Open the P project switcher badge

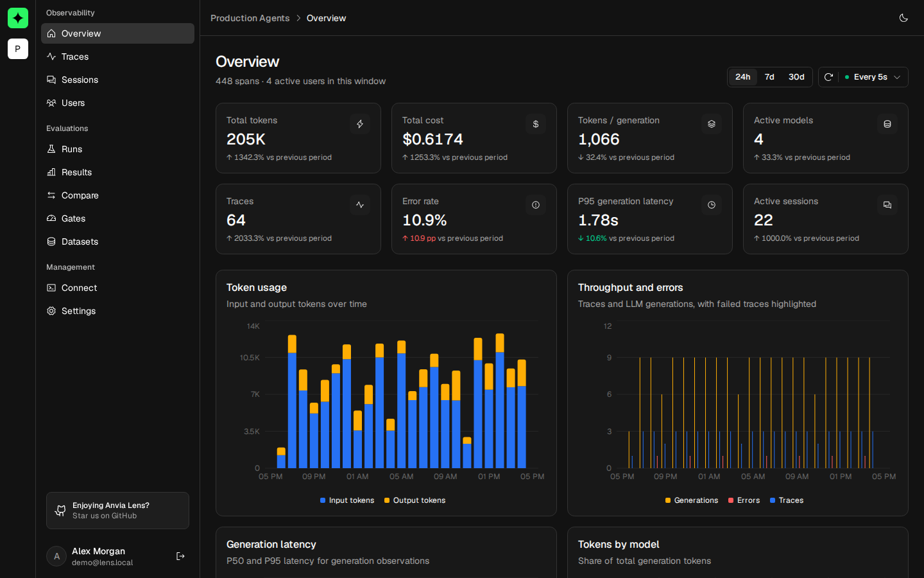pyautogui.click(x=18, y=49)
